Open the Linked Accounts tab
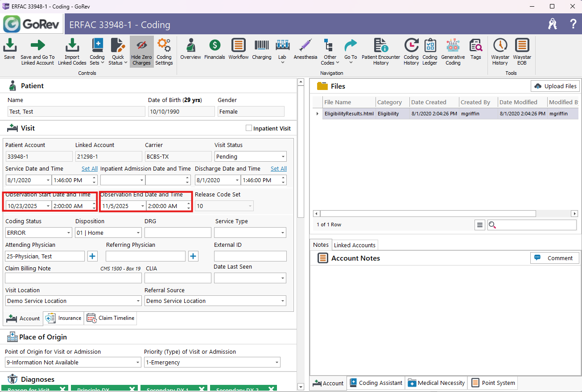The width and height of the screenshot is (582, 392). tap(355, 245)
